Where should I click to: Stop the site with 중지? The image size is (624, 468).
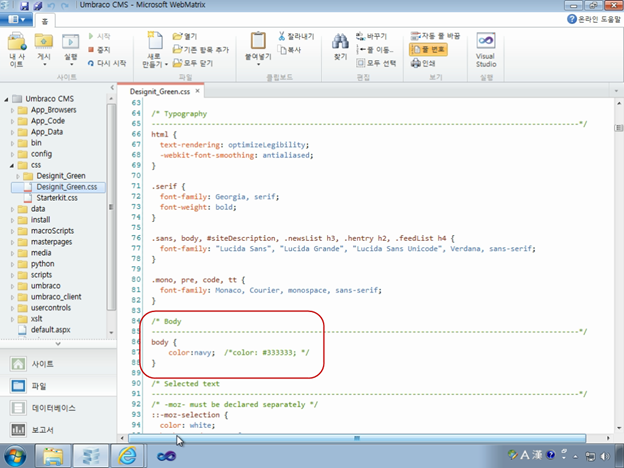click(x=99, y=50)
